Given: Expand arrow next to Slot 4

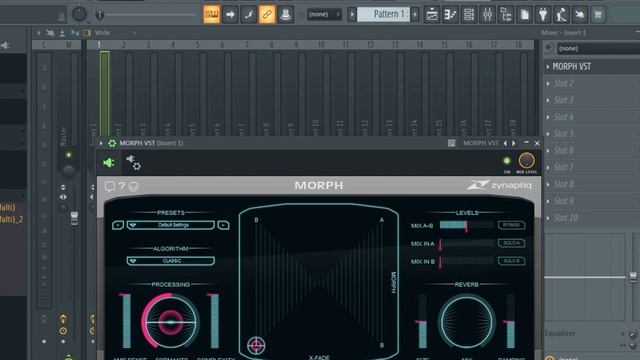Looking at the screenshot, I should point(548,117).
